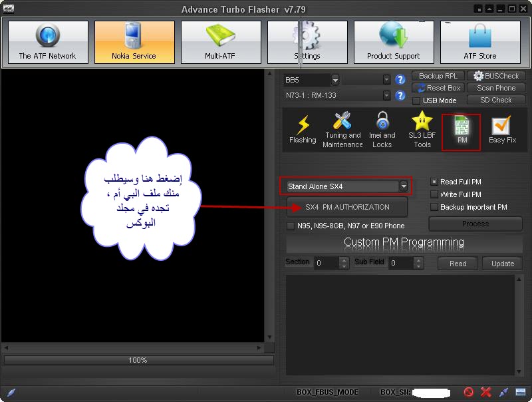The height and width of the screenshot is (402, 532).
Task: Decrease Section value with down arrow
Action: point(344,266)
